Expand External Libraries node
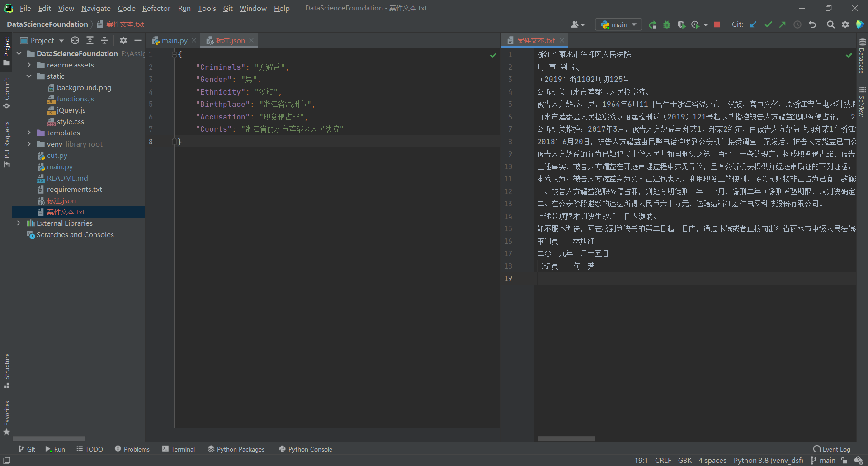Image resolution: width=868 pixels, height=466 pixels. (x=19, y=223)
